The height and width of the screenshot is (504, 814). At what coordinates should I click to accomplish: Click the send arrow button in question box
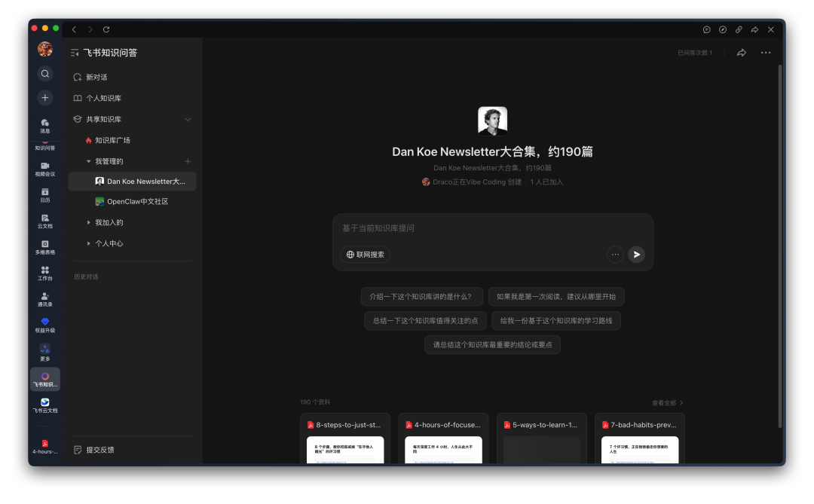637,255
